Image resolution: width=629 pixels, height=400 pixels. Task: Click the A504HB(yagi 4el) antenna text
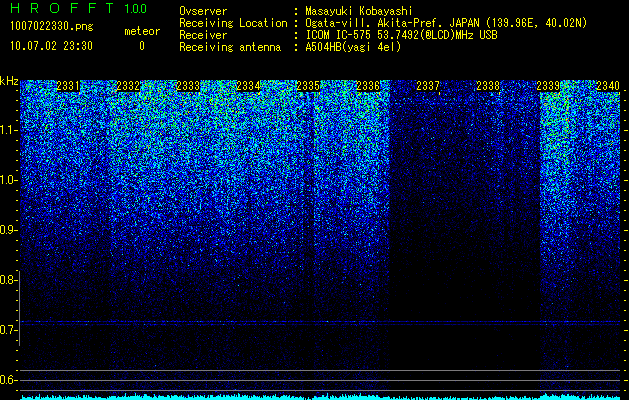click(353, 47)
